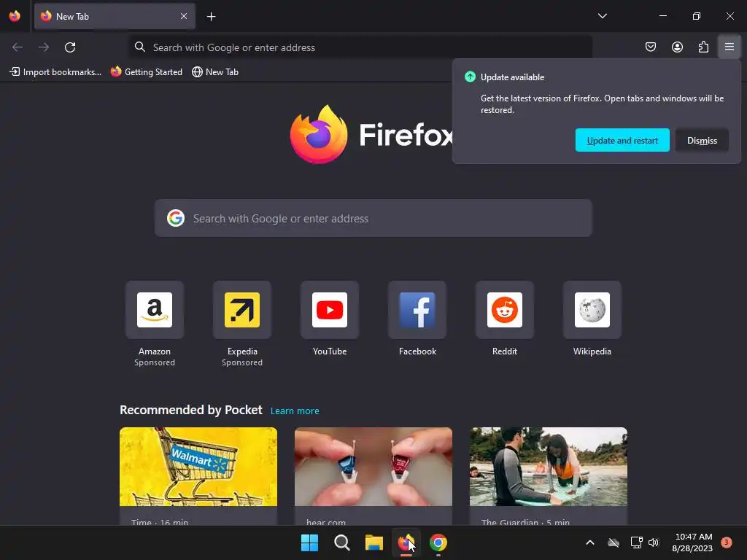747x560 pixels.
Task: Save page to Pocket icon
Action: tap(650, 47)
